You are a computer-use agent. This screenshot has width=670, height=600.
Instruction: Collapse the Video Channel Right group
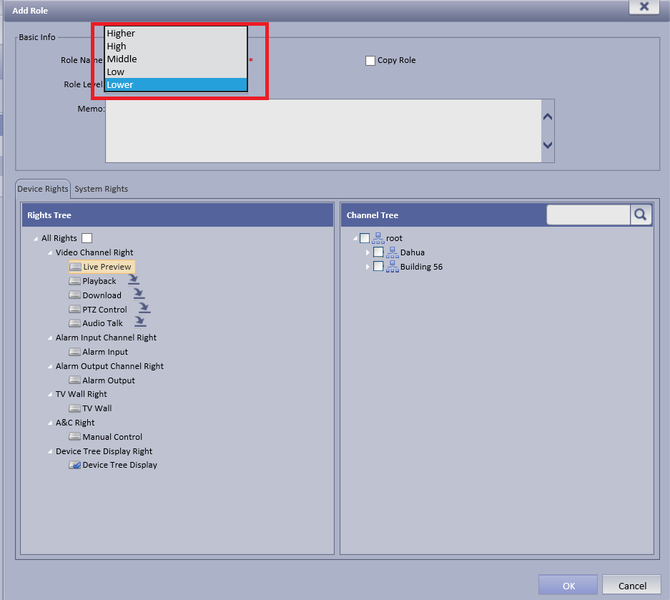pyautogui.click(x=50, y=253)
